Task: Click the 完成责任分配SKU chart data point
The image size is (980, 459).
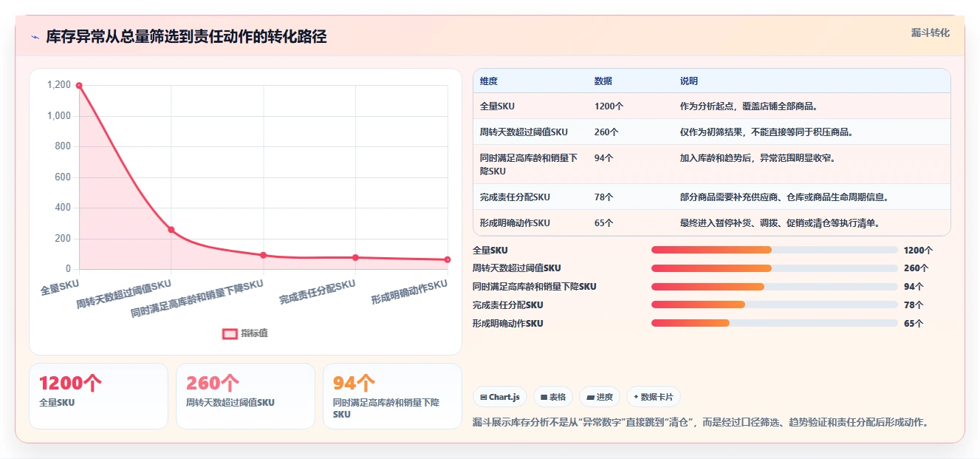Action: 355,257
